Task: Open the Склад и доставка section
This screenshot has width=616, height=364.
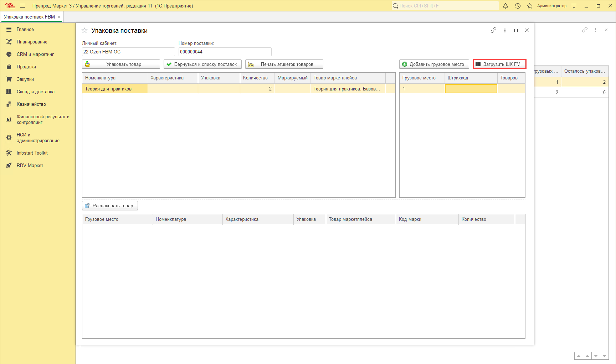Action: pyautogui.click(x=35, y=92)
